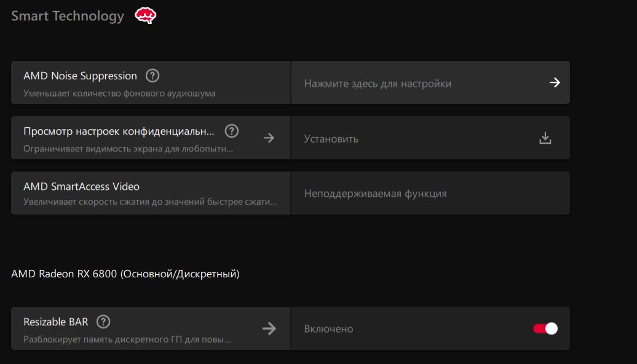
Task: Click the AMD SmartAccess Video label
Action: (81, 186)
